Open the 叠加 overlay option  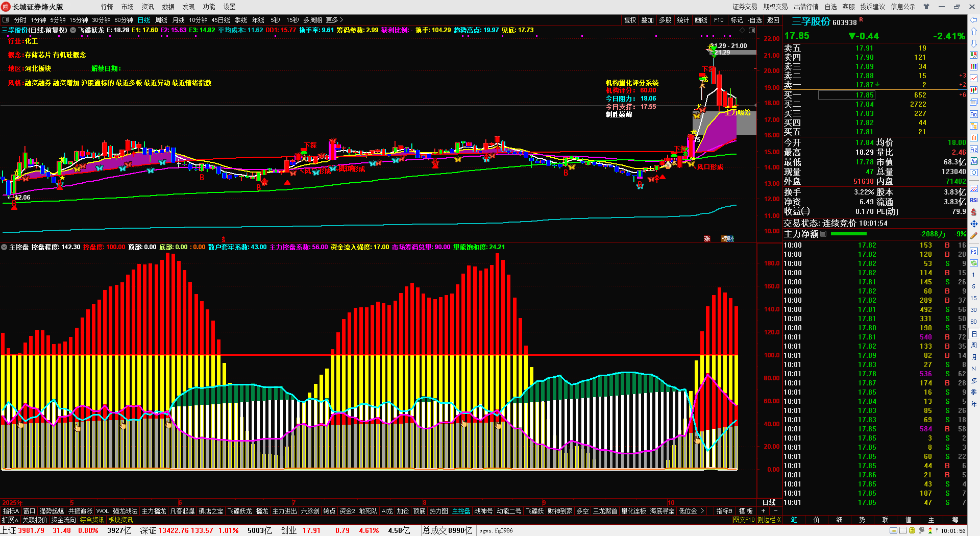648,20
